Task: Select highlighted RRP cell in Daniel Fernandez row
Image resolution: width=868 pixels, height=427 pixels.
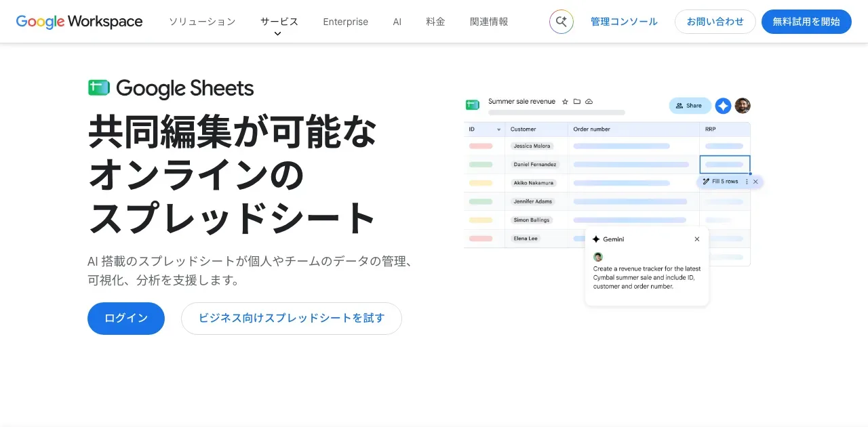Action: pyautogui.click(x=725, y=165)
